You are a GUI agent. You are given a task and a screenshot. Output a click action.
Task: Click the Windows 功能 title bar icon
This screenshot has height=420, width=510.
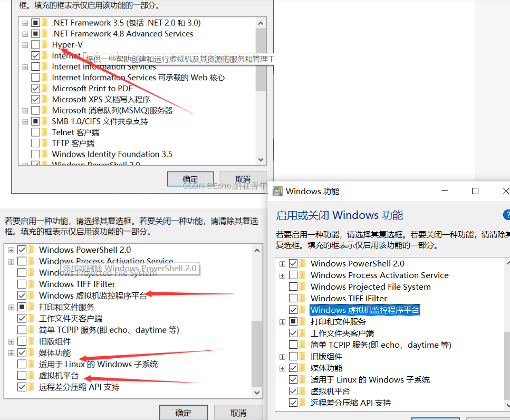point(277,192)
